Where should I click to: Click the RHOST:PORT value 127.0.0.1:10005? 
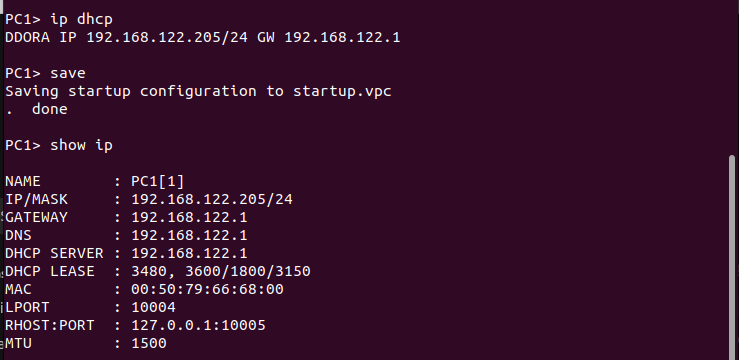pos(198,325)
